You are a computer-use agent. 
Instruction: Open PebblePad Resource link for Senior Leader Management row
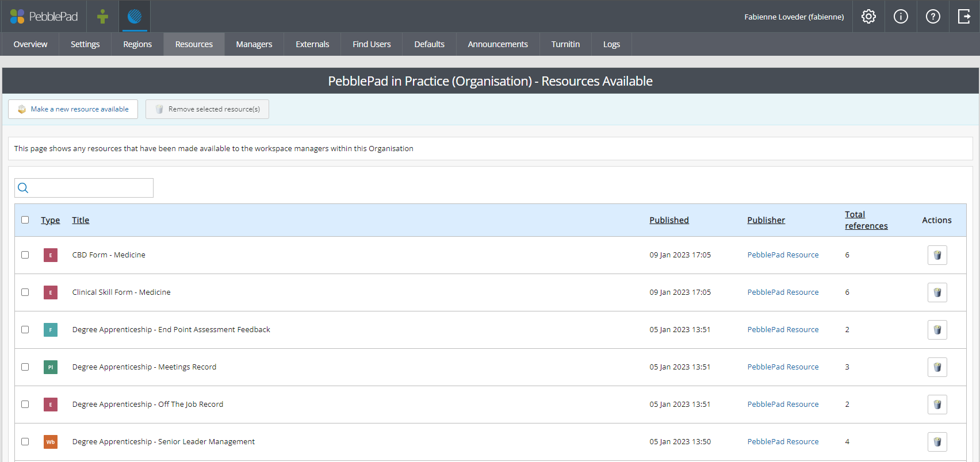(783, 442)
